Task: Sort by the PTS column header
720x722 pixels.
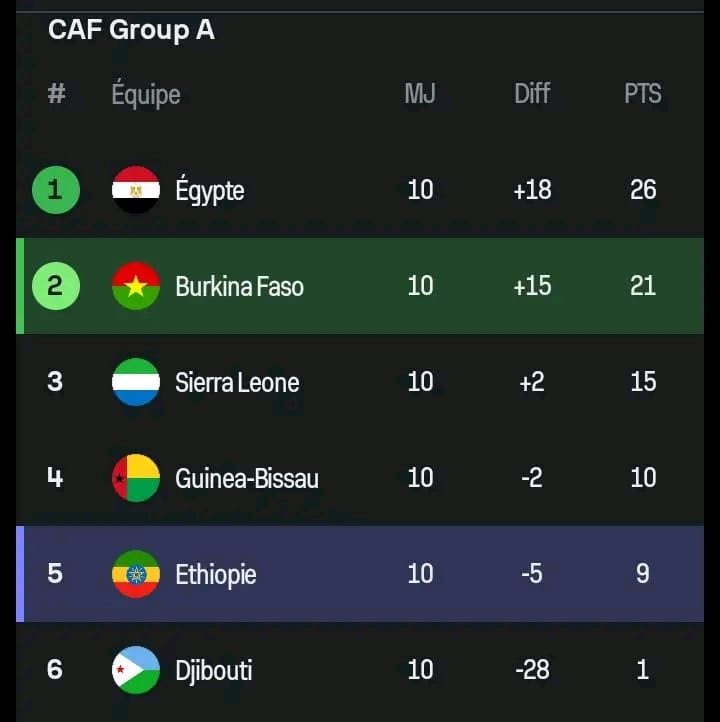Action: coord(643,94)
